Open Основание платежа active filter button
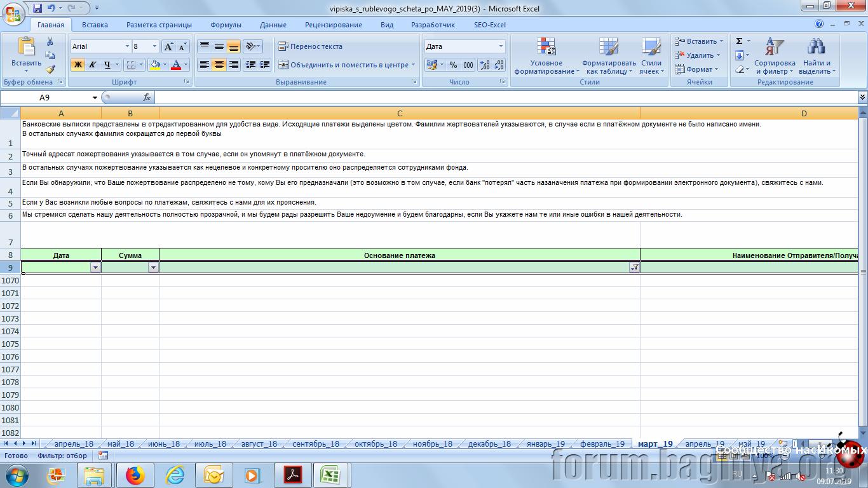Image resolution: width=868 pixels, height=488 pixels. click(634, 268)
